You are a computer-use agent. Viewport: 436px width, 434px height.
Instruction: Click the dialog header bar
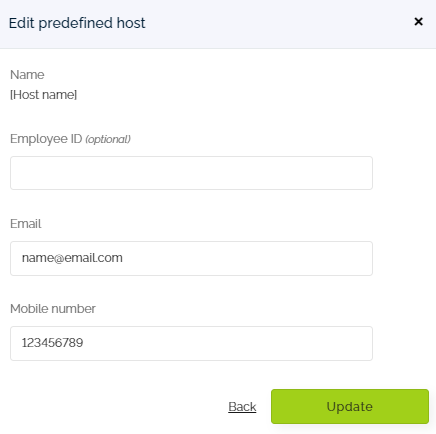(x=218, y=24)
